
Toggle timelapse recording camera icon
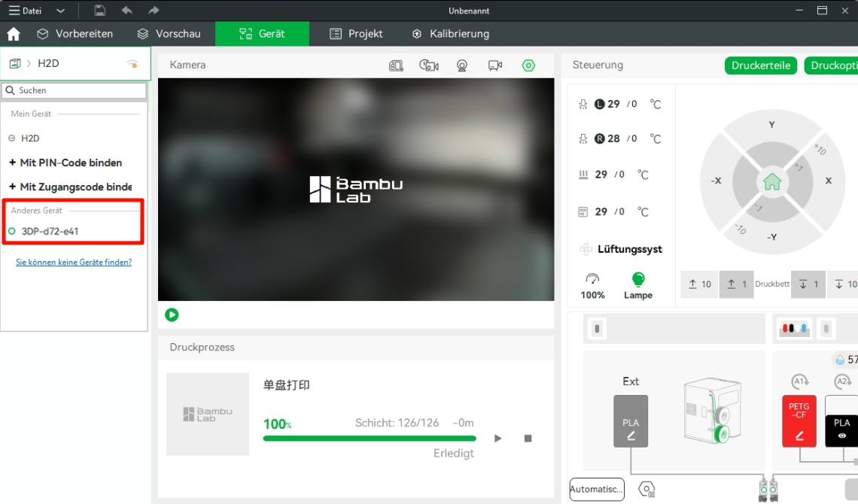pos(429,65)
